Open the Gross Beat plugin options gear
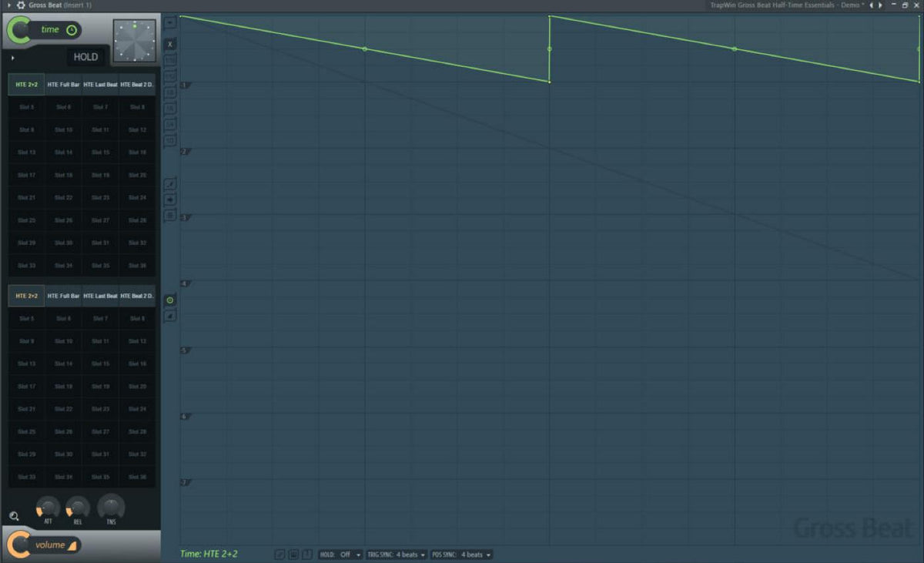Screen dimensions: 924x563 click(21, 5)
